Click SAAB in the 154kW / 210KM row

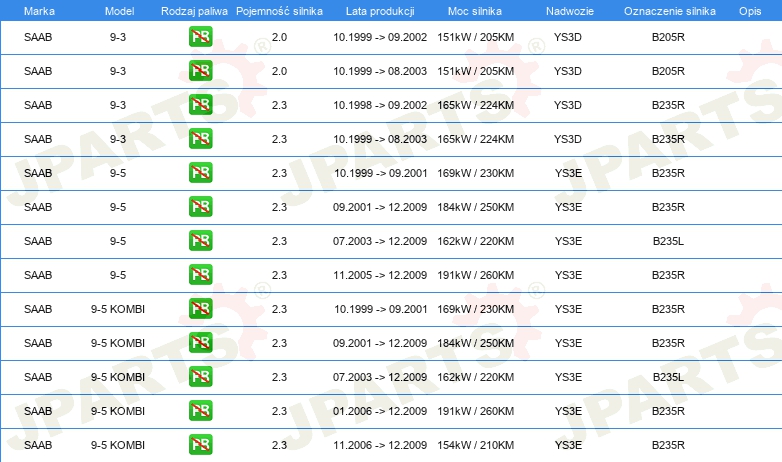[38, 445]
